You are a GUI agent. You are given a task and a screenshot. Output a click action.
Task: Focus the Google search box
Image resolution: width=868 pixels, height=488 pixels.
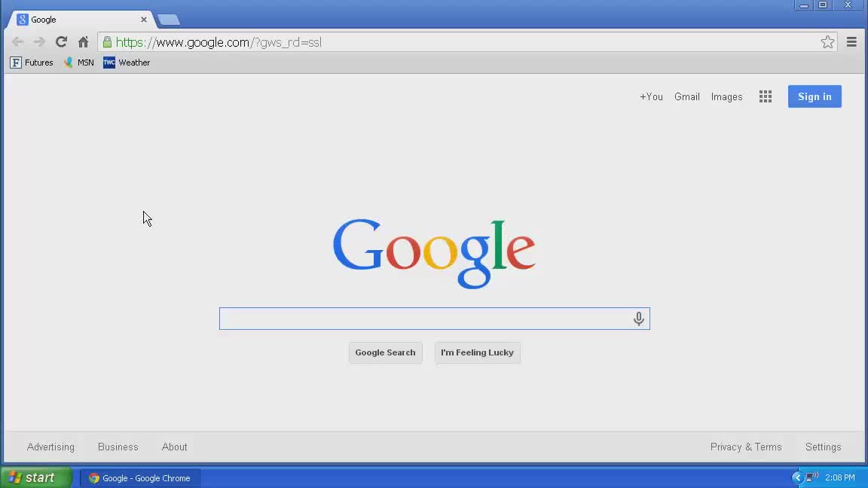(x=435, y=319)
